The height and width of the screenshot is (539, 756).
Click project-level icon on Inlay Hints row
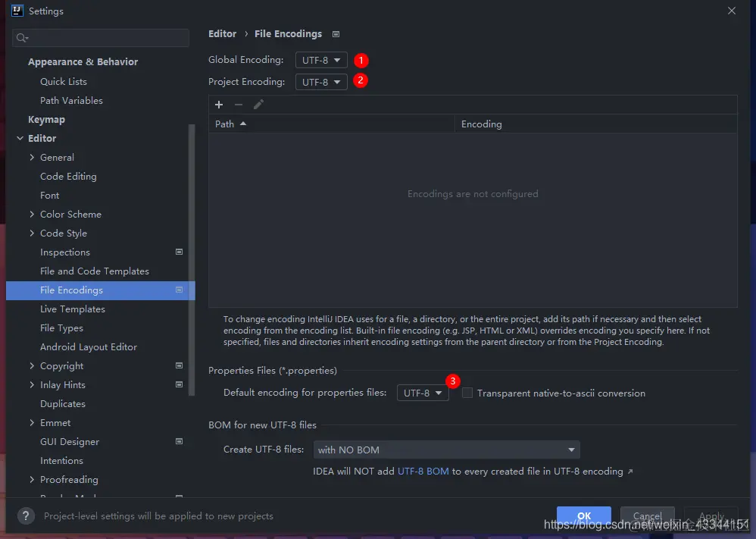(179, 384)
